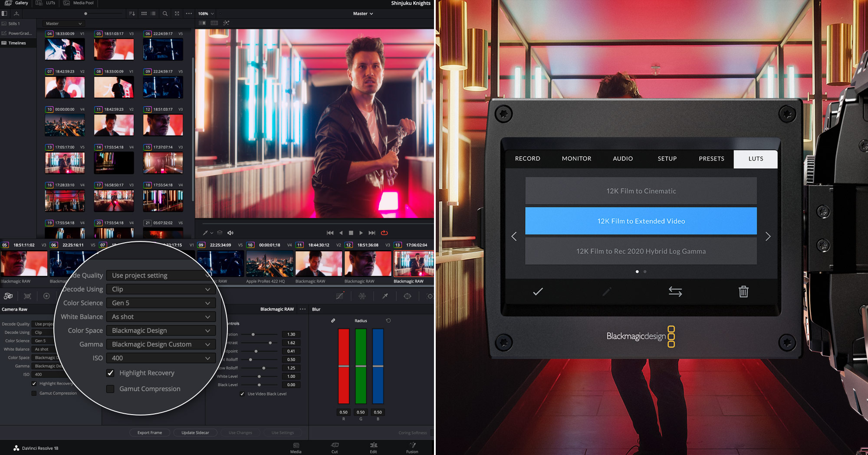This screenshot has height=455, width=868.
Task: Click the magnifier search icon in the gallery toolbar
Action: [165, 13]
